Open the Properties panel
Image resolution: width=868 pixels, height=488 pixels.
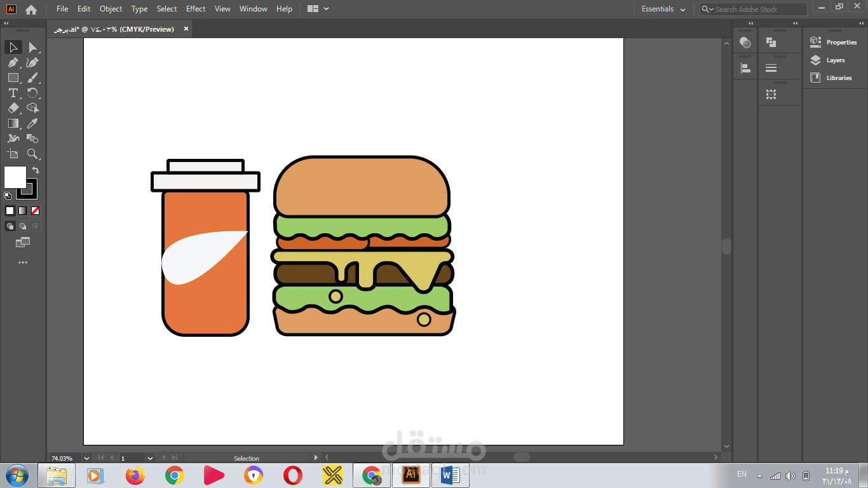pyautogui.click(x=834, y=42)
